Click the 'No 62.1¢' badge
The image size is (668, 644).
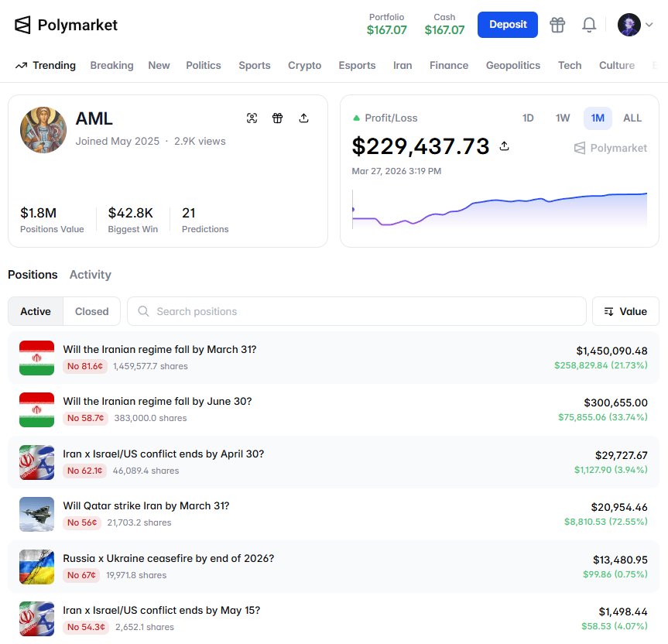[x=85, y=471]
